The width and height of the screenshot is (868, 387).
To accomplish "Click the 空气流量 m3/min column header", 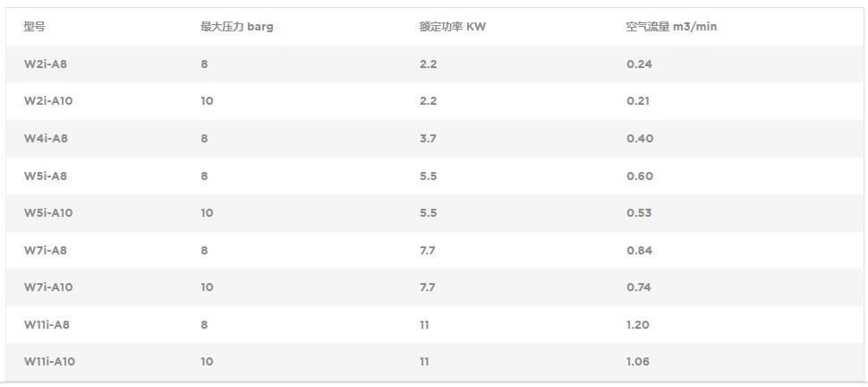I will click(x=671, y=27).
